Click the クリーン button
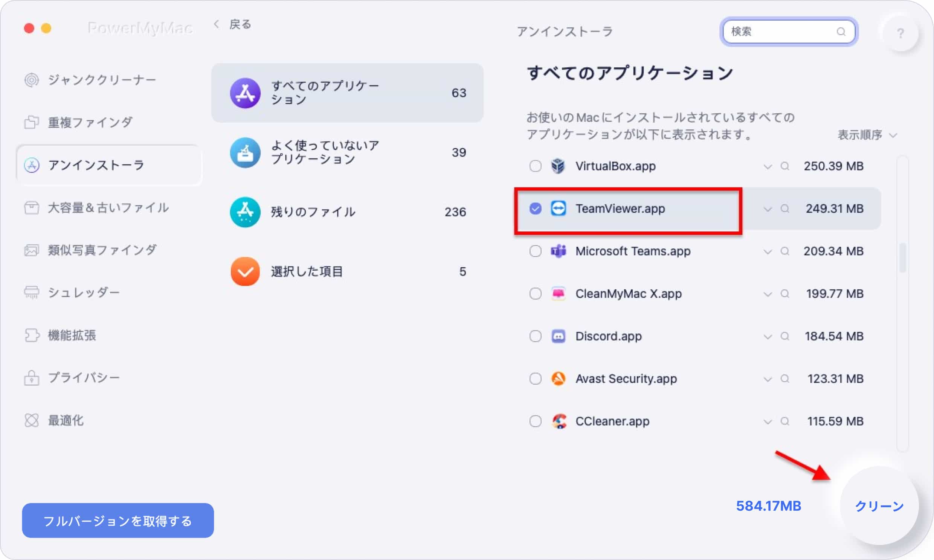The height and width of the screenshot is (560, 934). 879,506
